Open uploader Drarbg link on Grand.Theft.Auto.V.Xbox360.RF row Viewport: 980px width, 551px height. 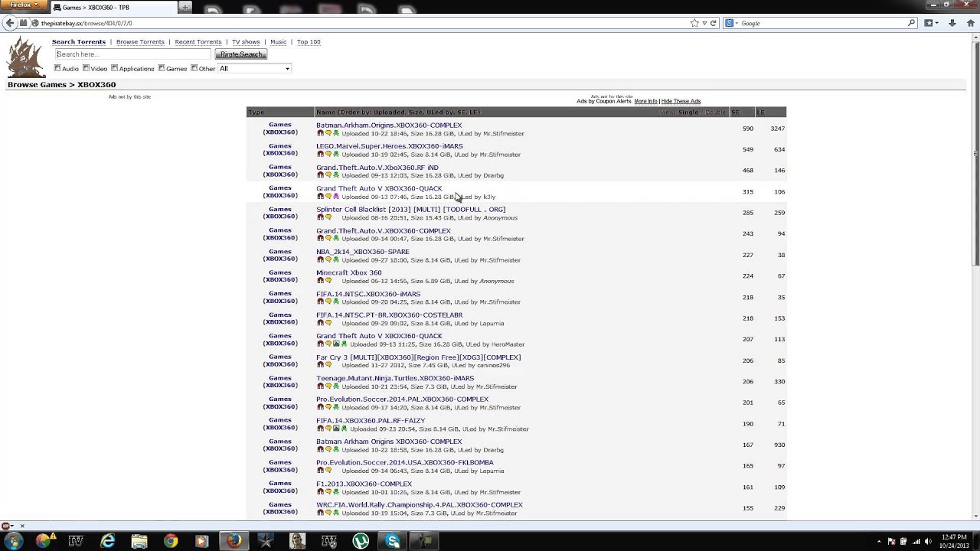[x=493, y=175]
